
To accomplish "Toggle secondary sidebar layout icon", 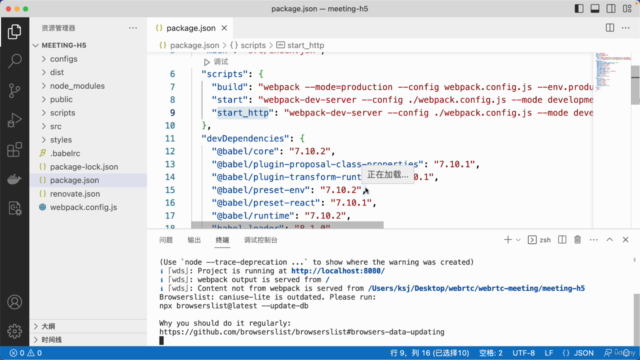I will coord(611,9).
